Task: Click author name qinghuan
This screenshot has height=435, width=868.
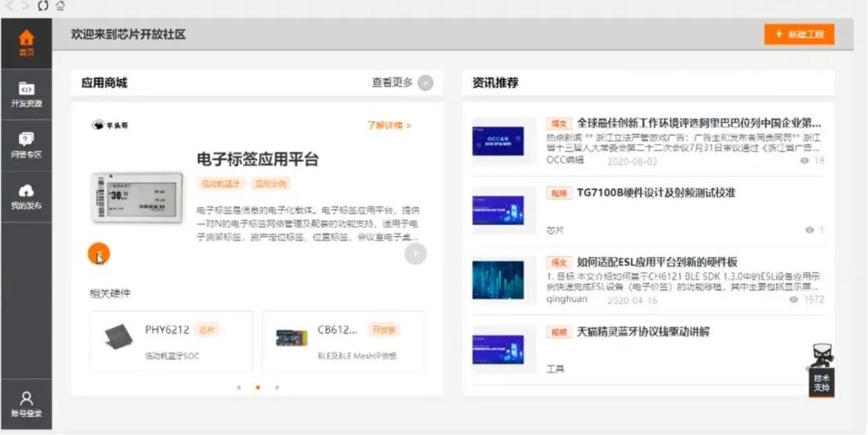Action: tap(567, 299)
